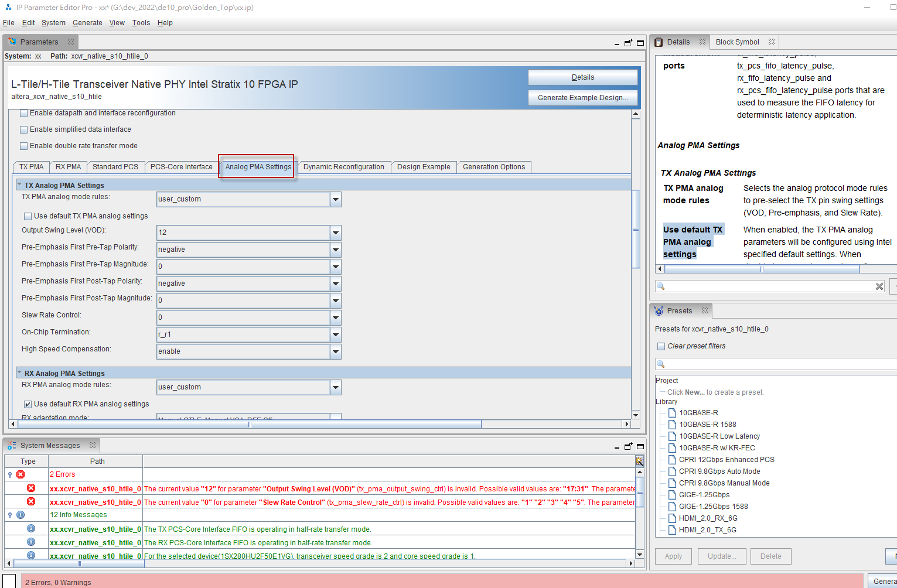
Task: Open TX PMA analog mode rules dropdown
Action: [336, 200]
